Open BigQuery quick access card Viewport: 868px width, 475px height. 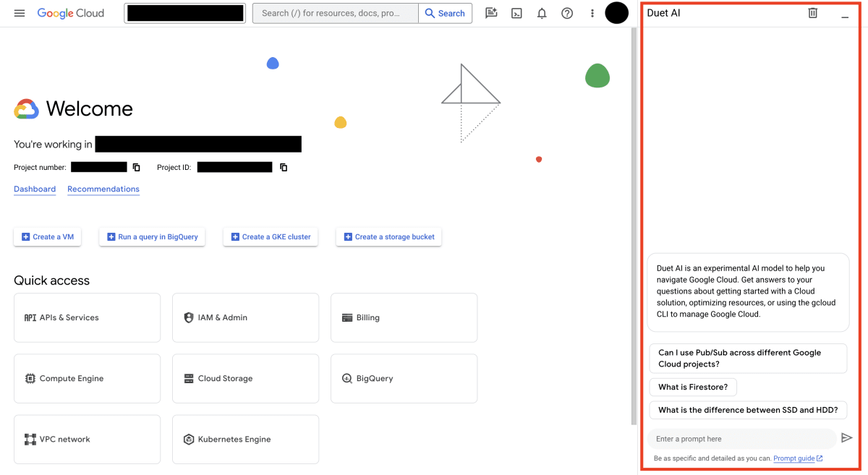pos(404,378)
